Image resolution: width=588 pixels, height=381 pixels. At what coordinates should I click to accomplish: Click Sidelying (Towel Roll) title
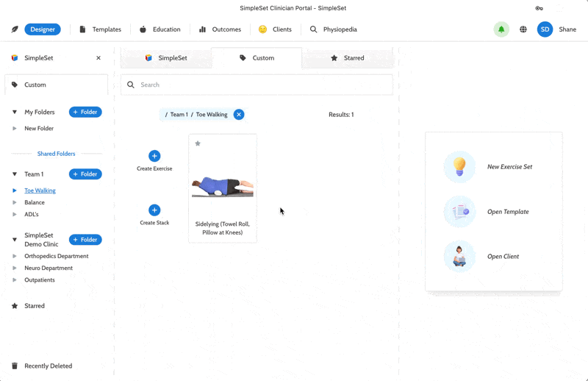point(223,228)
